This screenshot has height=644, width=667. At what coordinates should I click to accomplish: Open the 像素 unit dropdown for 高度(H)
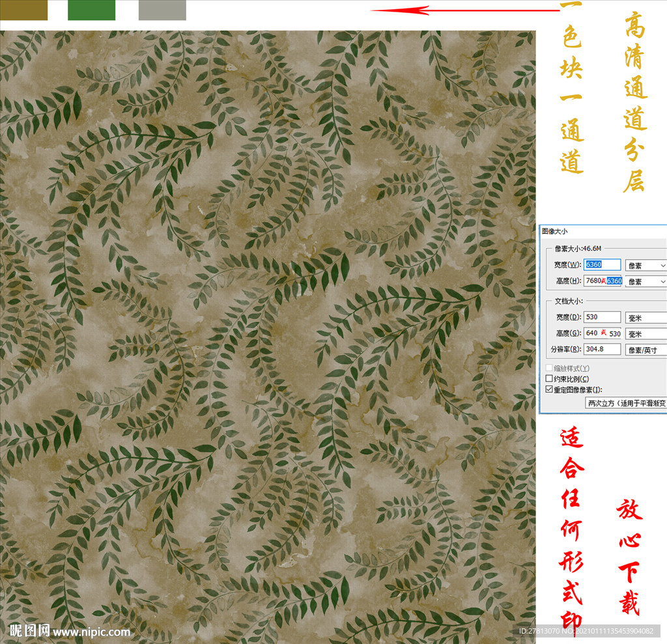[x=646, y=281]
